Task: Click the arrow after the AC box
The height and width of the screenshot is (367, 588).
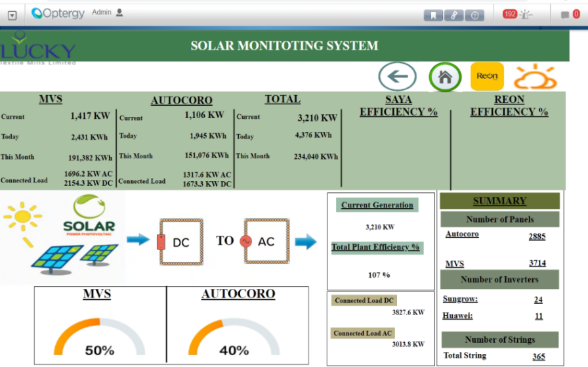Action: [x=306, y=242]
